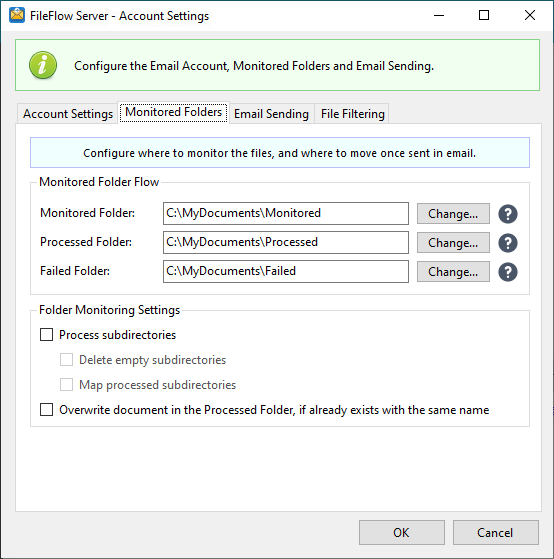Confirm settings with OK button
This screenshot has width=554, height=559.
tap(402, 533)
